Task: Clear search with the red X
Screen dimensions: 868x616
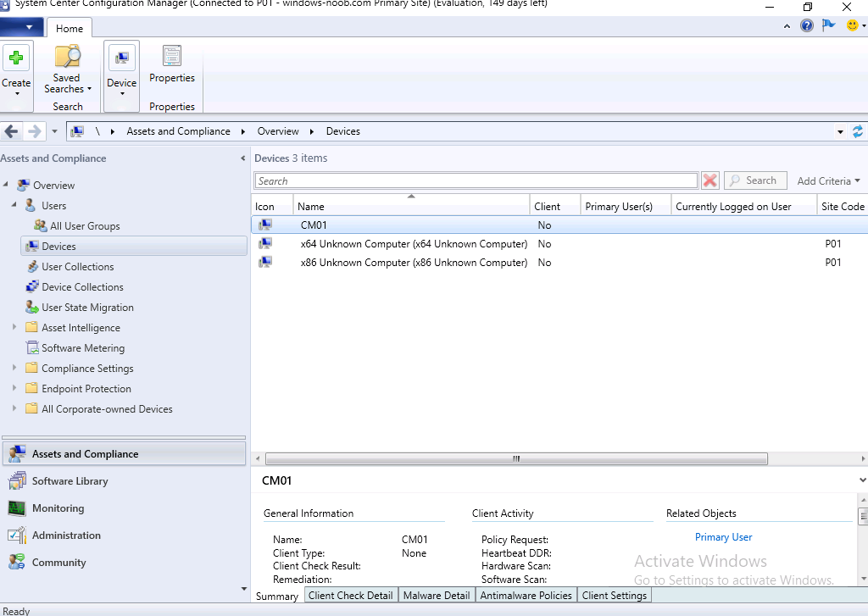Action: coord(709,181)
